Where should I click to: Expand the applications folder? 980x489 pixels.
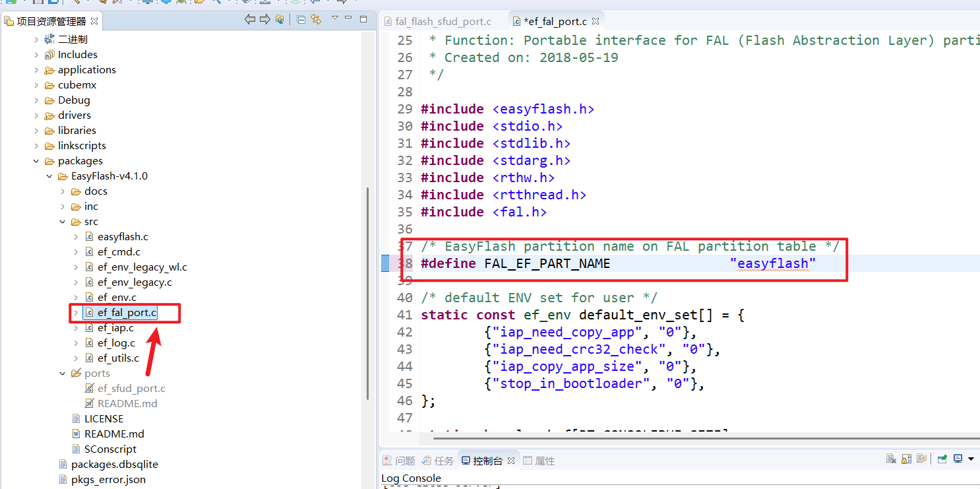click(36, 70)
